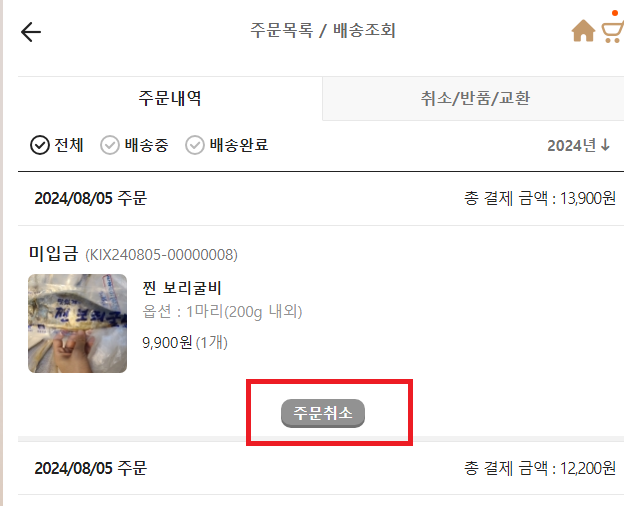Expand the 2024년 year dropdown
The width and height of the screenshot is (624, 506).
pos(579,145)
